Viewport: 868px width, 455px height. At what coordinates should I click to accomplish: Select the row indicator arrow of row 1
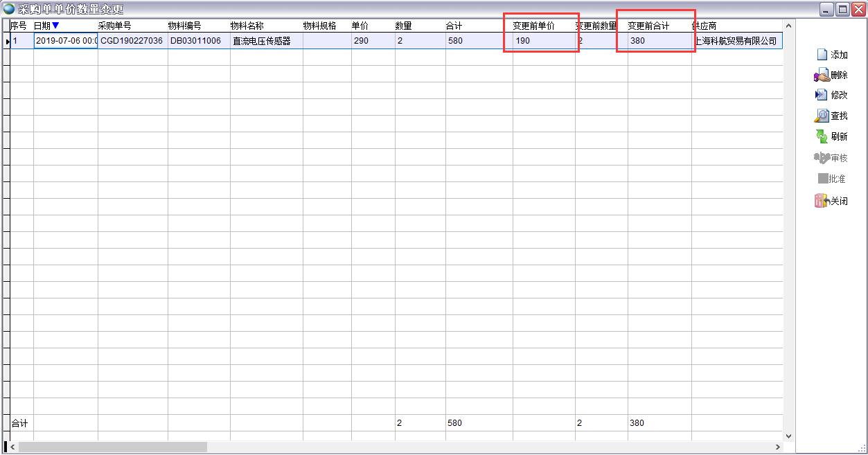click(x=8, y=42)
